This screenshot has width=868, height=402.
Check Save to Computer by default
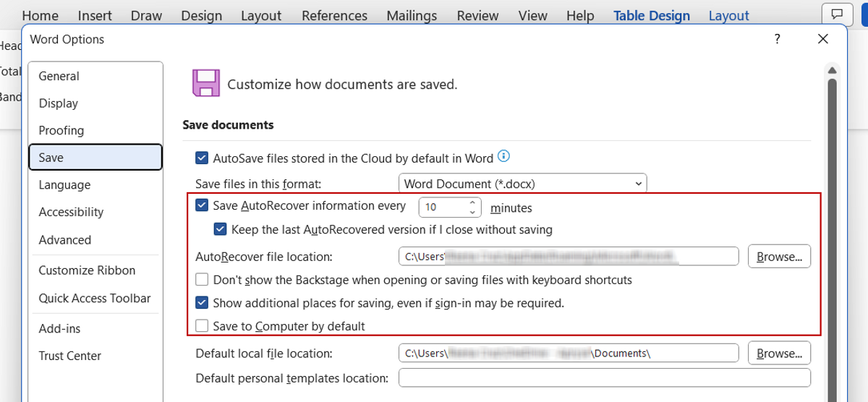click(202, 326)
